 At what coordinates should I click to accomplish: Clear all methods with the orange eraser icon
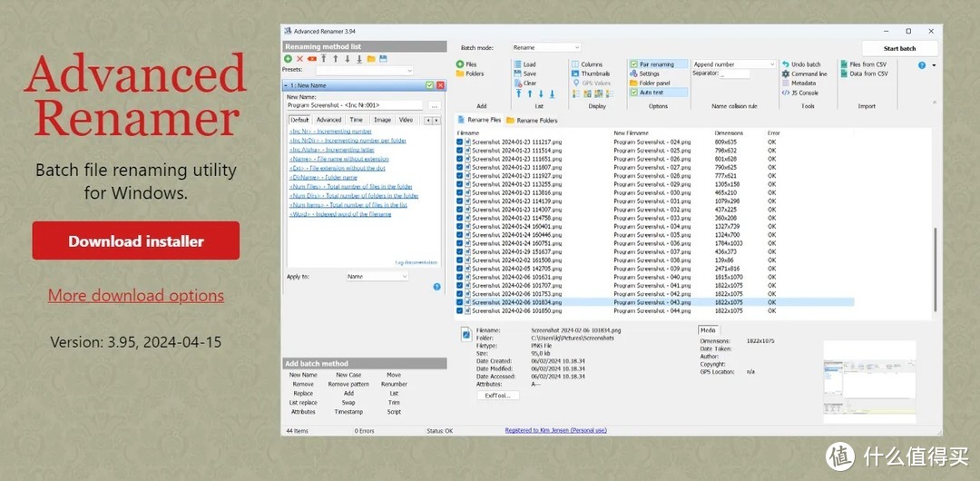pyautogui.click(x=312, y=59)
